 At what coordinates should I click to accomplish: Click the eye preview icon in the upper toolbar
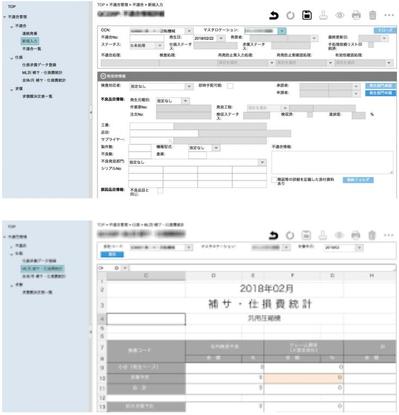coord(340,15)
